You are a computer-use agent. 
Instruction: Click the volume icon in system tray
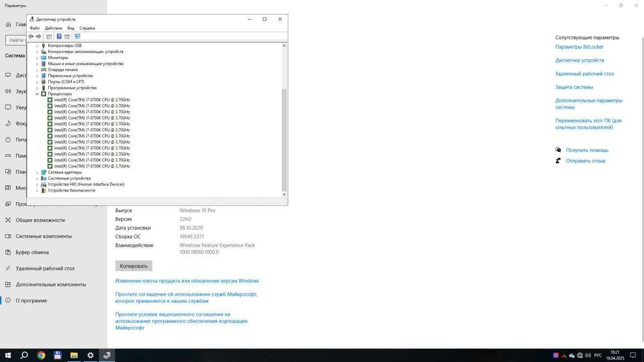[588, 355]
